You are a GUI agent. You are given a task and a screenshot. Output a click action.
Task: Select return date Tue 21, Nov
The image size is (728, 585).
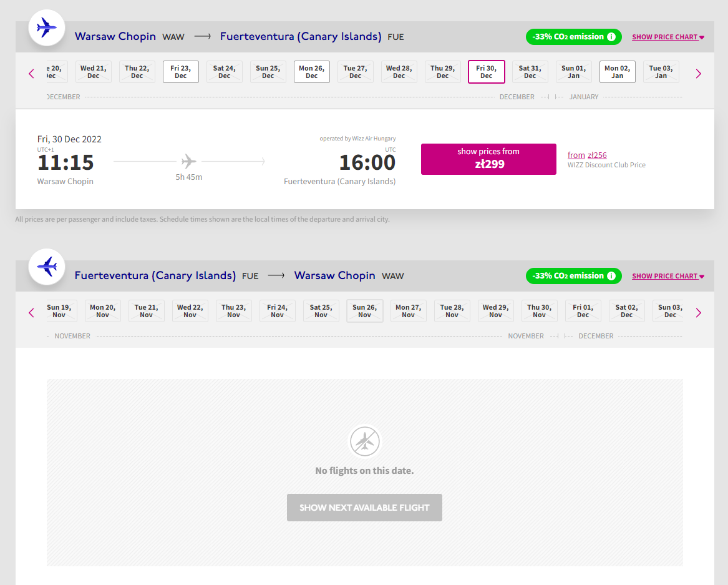click(146, 312)
